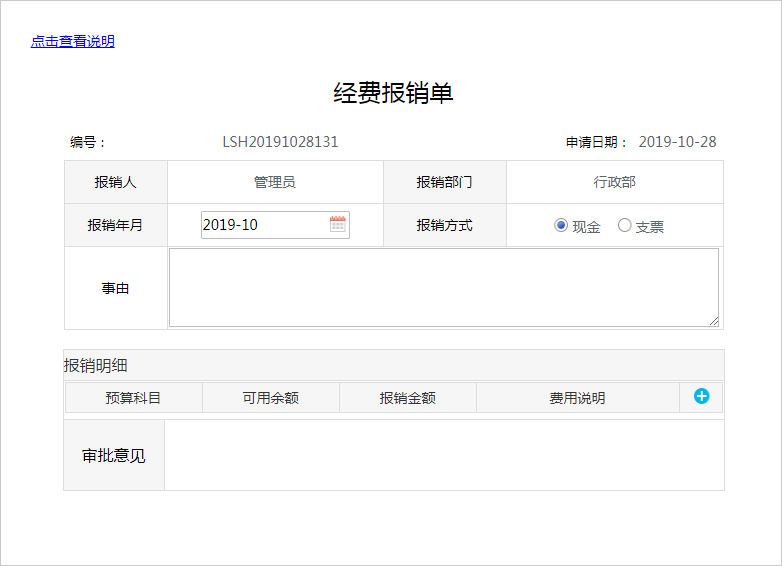The width and height of the screenshot is (782, 566).
Task: Click the 事由 text area resize handle
Action: 714,321
